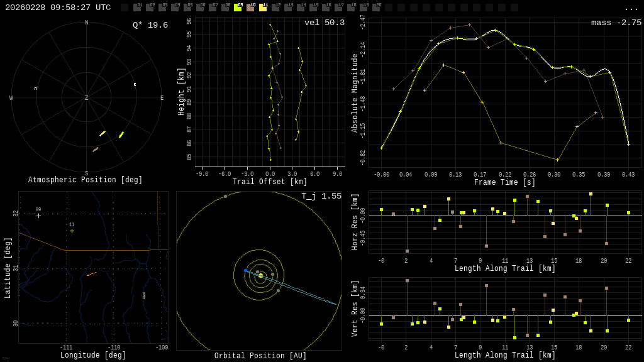644x362 pixels.
Task: Click the blue Earth dot in orbit plot
Action: pyautogui.click(x=245, y=270)
